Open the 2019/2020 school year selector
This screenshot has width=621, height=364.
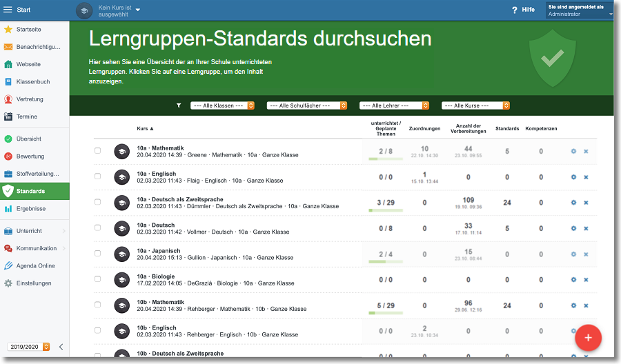pyautogui.click(x=28, y=347)
